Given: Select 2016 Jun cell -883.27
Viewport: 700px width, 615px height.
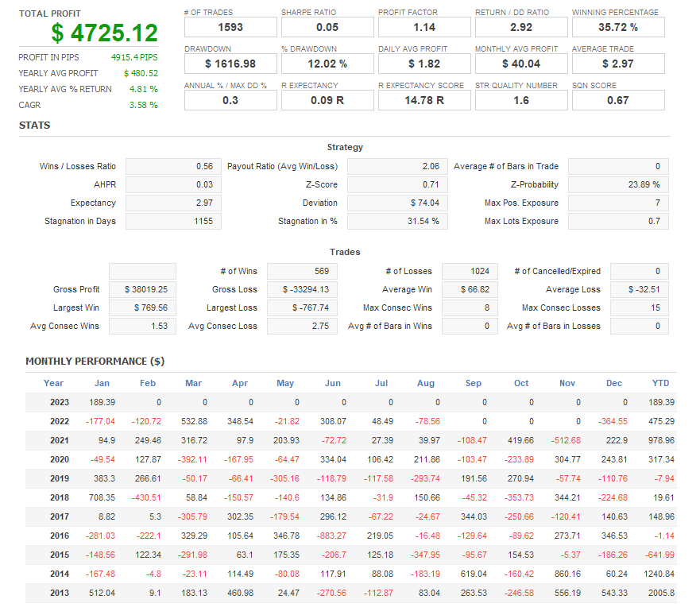Looking at the screenshot, I should coord(331,536).
